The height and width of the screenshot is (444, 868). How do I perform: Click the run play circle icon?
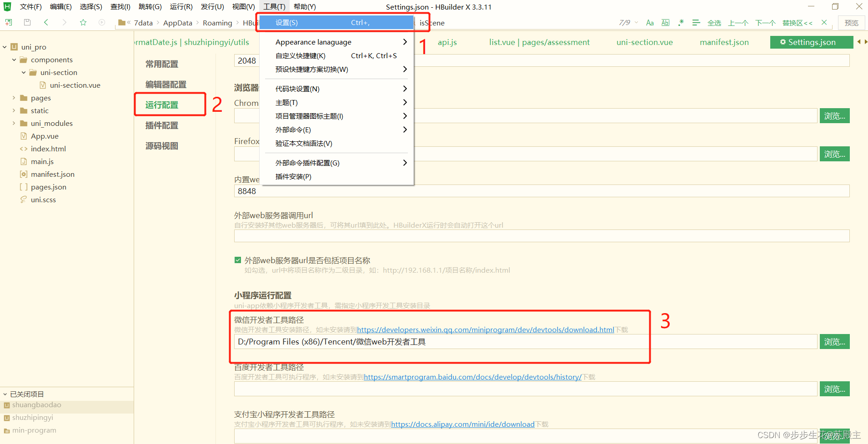coord(102,22)
